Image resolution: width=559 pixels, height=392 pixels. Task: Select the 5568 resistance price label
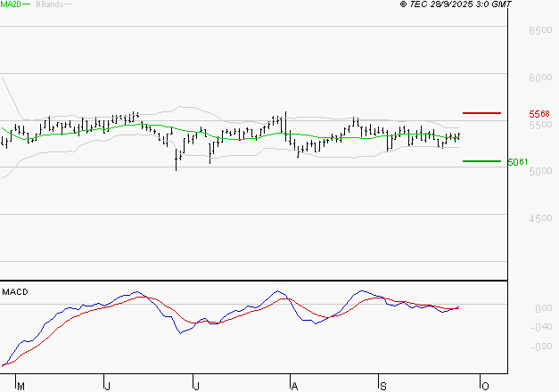pyautogui.click(x=540, y=114)
